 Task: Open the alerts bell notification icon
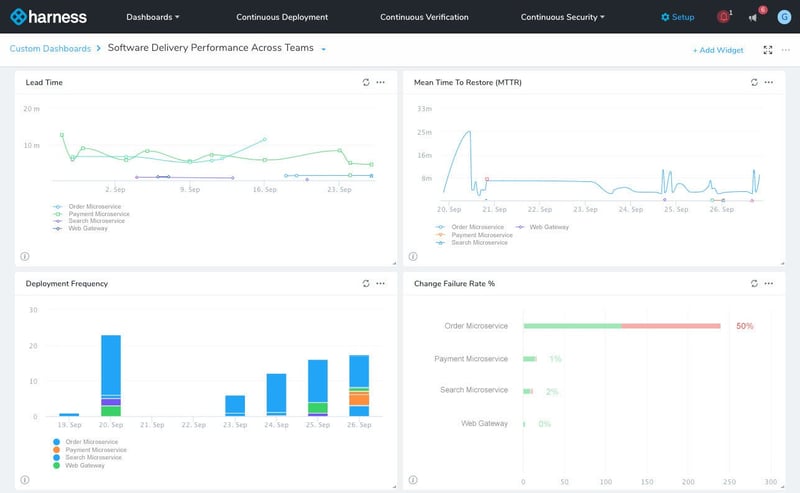[723, 17]
